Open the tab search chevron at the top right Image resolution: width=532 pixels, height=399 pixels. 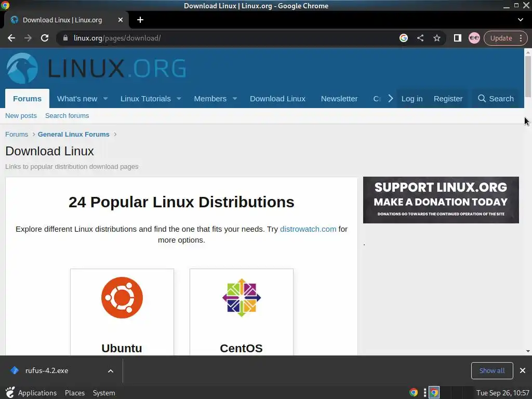pos(521,20)
